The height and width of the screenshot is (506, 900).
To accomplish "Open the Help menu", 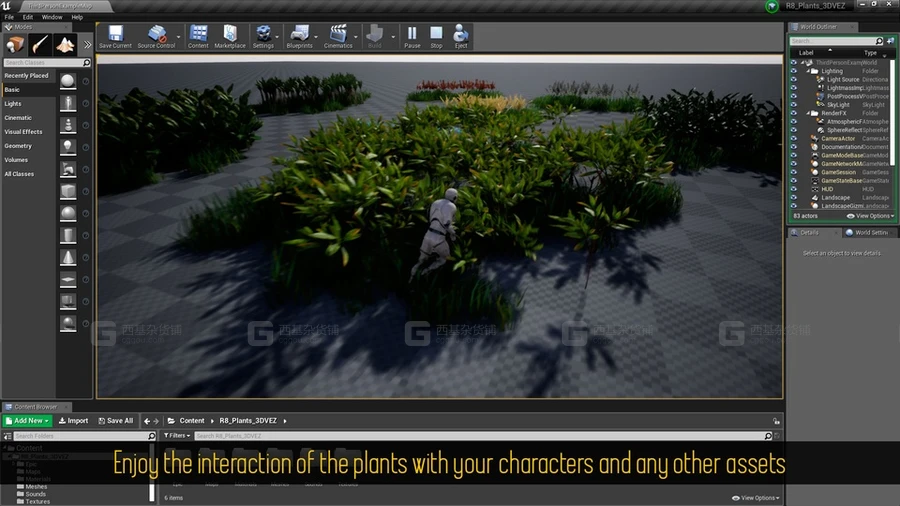I will click(x=77, y=17).
